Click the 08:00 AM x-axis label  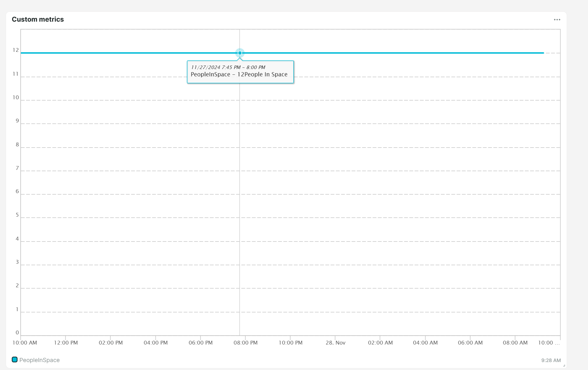pos(515,343)
